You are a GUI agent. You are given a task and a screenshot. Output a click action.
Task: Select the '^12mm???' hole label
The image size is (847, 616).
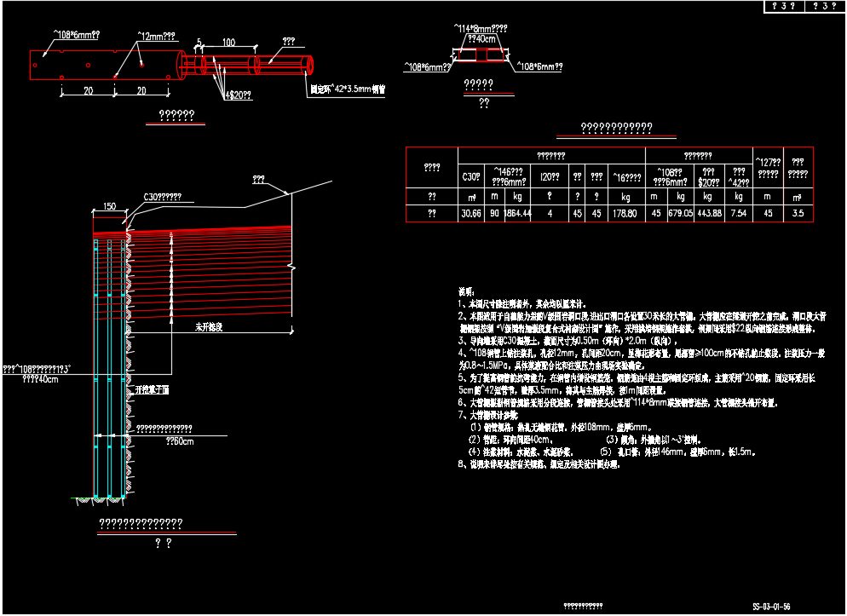click(x=156, y=36)
